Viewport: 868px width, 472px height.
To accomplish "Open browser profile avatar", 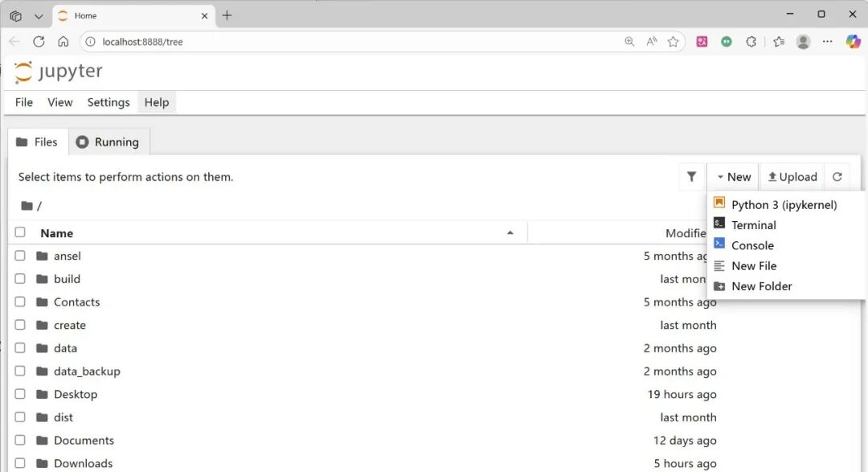I will pos(803,42).
